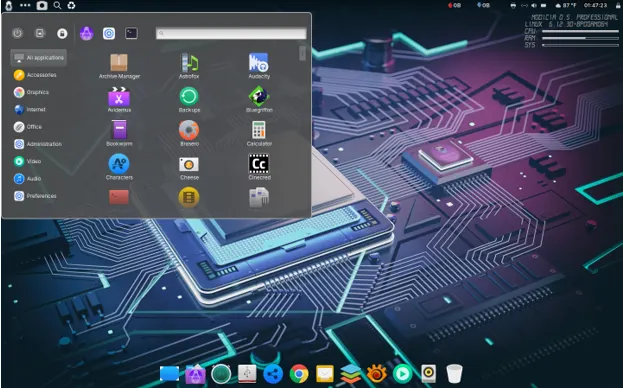Launch Google Chrome from the dock
Screen dimensions: 623x388
[299, 374]
